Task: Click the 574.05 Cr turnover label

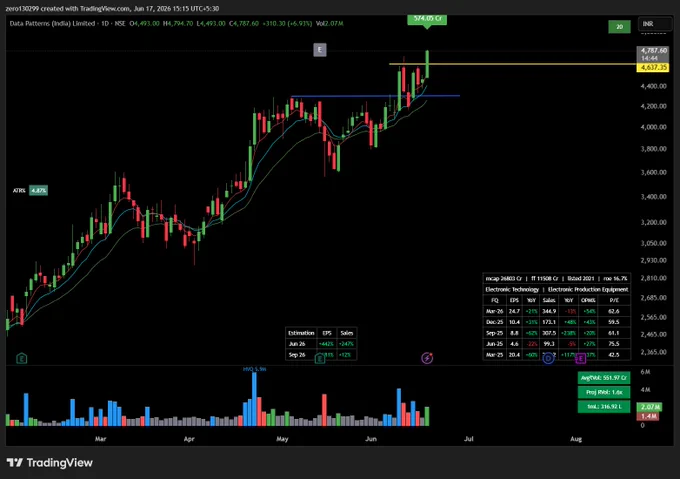Action: (427, 19)
